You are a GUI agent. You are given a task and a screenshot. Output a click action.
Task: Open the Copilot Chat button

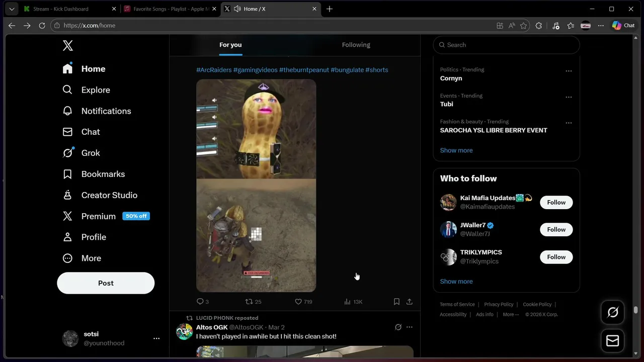click(x=623, y=26)
